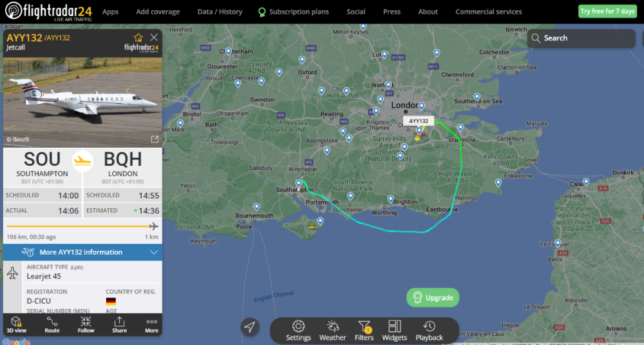Open map Settings gear
Viewport: 644px width, 345px height.
coord(298,331)
